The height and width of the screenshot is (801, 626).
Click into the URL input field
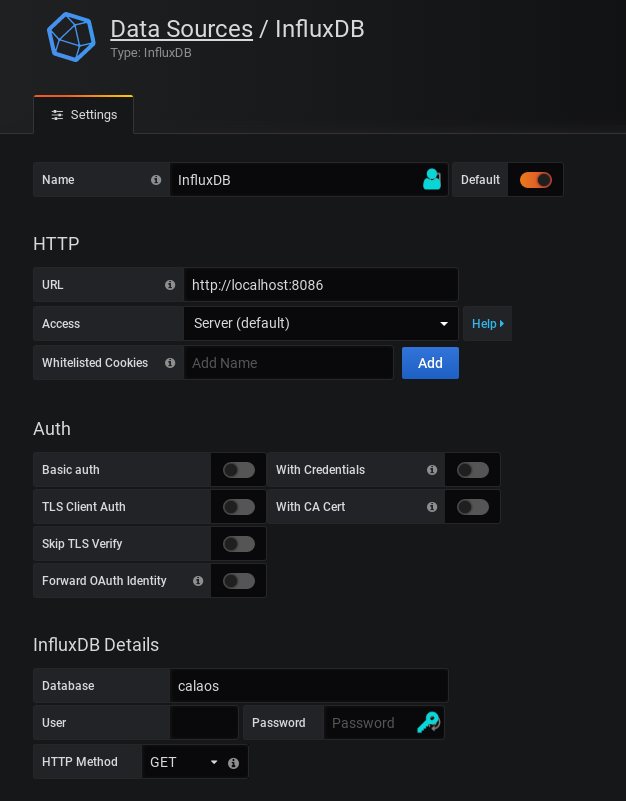321,285
